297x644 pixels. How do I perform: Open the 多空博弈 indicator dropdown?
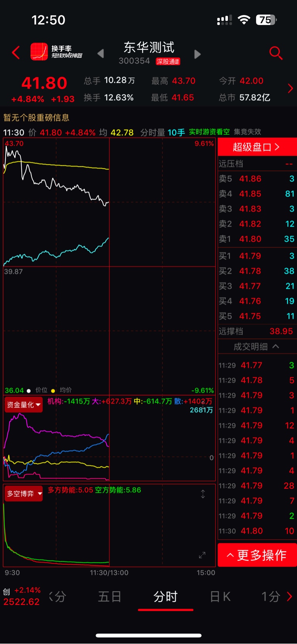point(24,494)
